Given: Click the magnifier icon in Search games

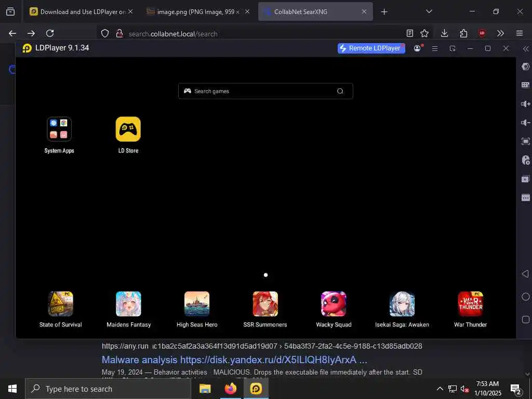Looking at the screenshot, I should tap(340, 91).
